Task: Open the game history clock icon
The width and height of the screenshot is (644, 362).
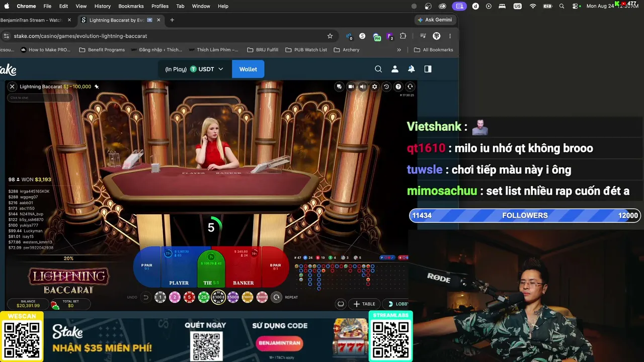Action: 386,86
